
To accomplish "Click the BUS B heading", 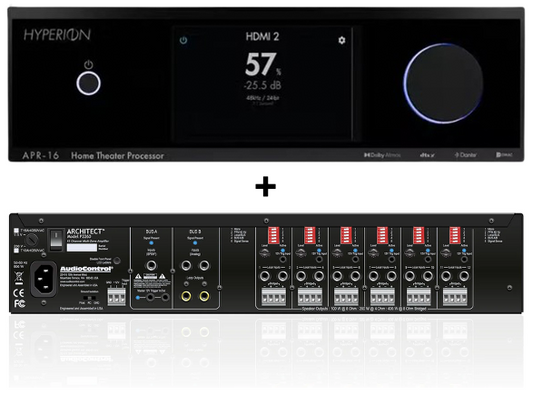I will (195, 231).
